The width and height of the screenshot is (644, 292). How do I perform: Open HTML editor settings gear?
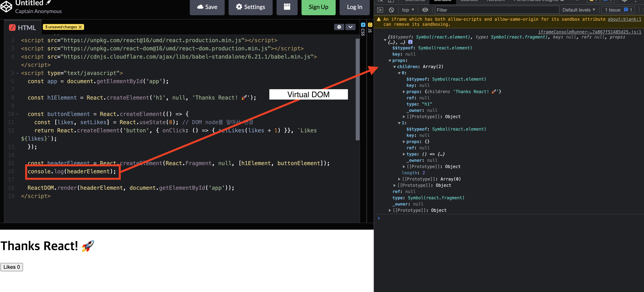[x=339, y=27]
